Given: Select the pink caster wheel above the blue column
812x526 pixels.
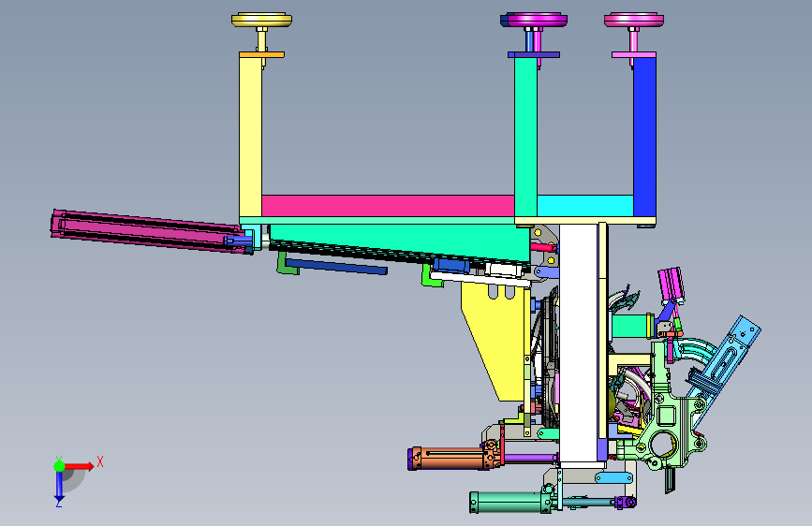Looking at the screenshot, I should coord(634,20).
